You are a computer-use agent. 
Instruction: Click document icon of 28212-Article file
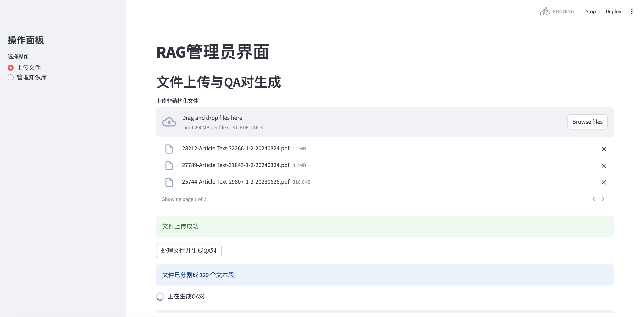(169, 149)
